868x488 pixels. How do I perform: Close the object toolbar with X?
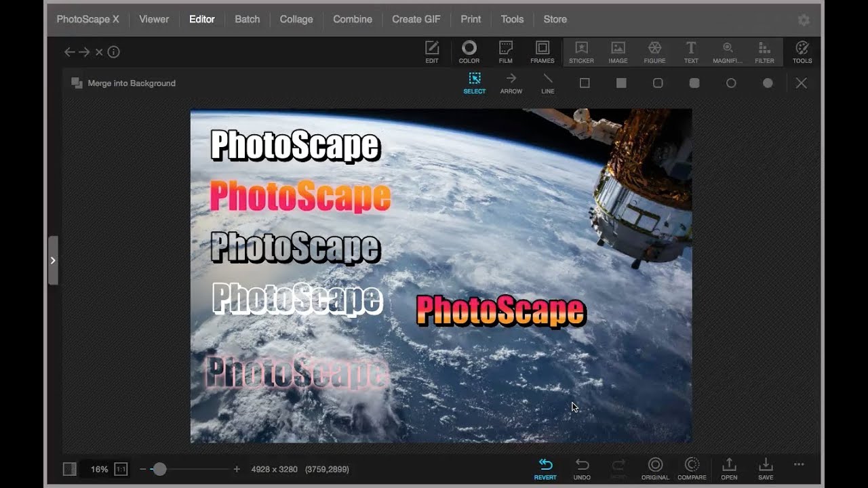click(x=802, y=83)
